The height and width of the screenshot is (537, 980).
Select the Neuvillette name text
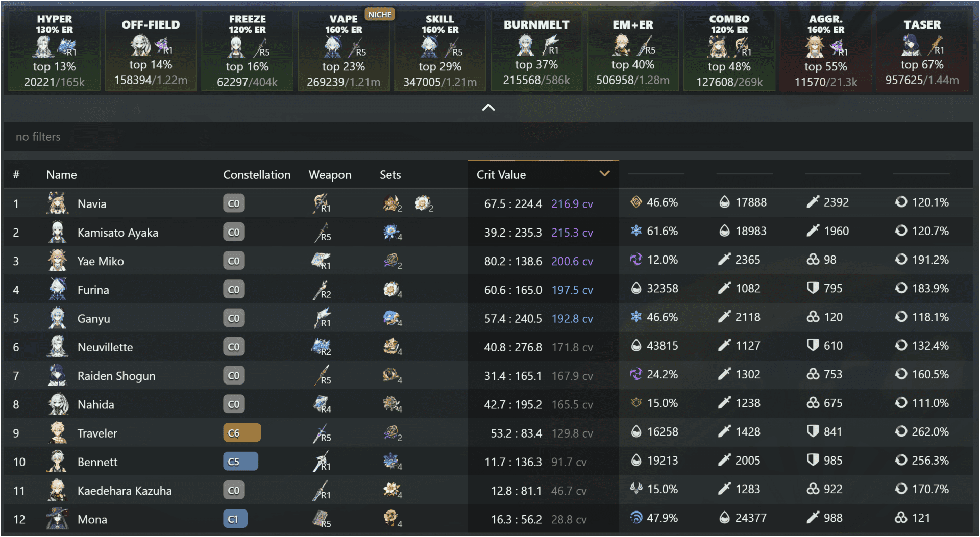point(105,347)
